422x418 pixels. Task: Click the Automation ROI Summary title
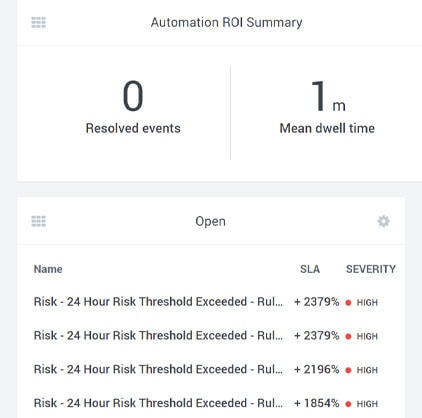(x=227, y=22)
